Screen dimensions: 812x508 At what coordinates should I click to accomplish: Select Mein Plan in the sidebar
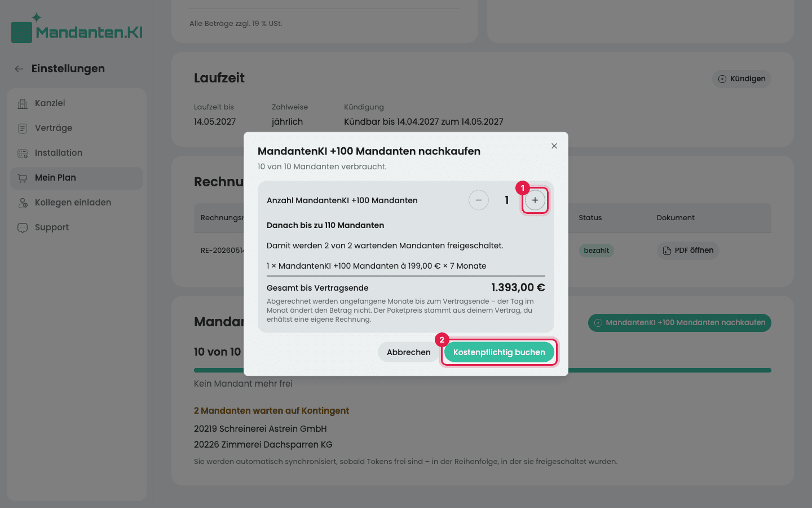77,178
